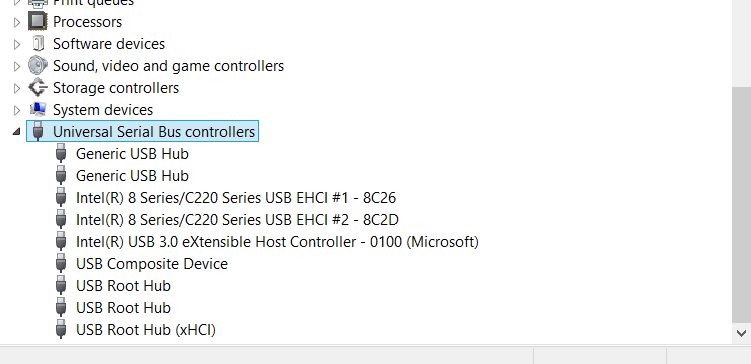Collapse Universal Serial Bus controllers
The image size is (751, 364).
pyautogui.click(x=16, y=131)
